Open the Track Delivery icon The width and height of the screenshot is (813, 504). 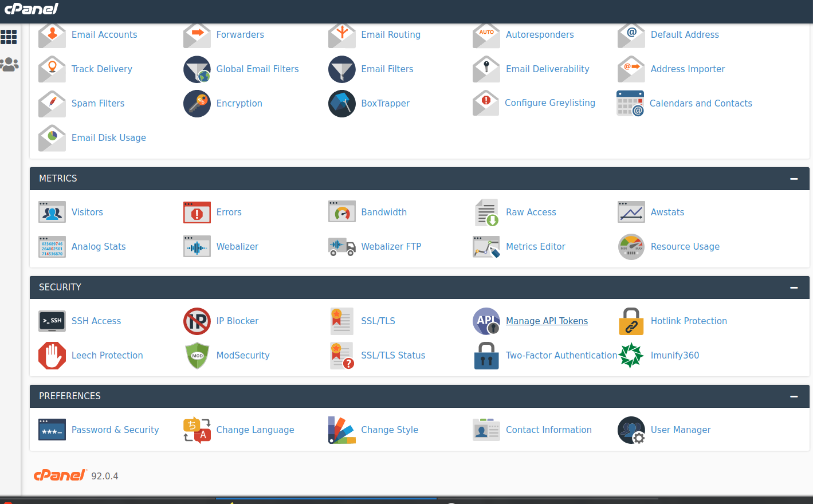click(52, 69)
